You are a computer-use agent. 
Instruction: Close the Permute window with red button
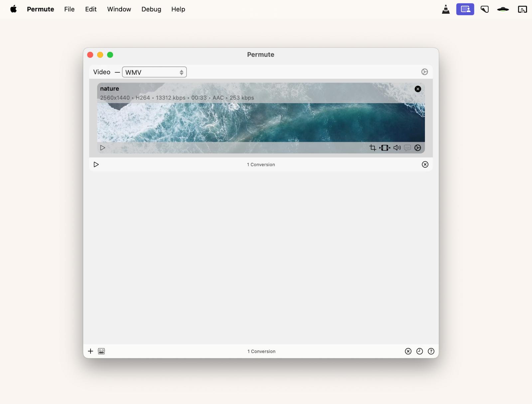point(90,55)
